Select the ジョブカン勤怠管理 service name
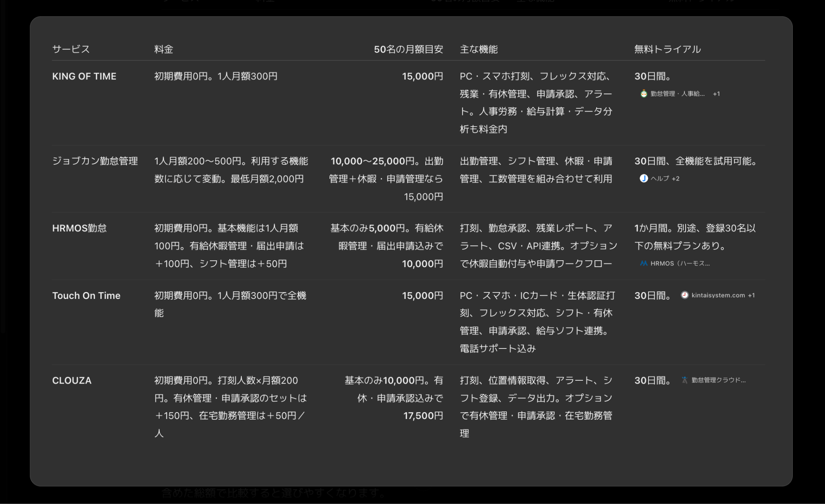 click(x=95, y=161)
